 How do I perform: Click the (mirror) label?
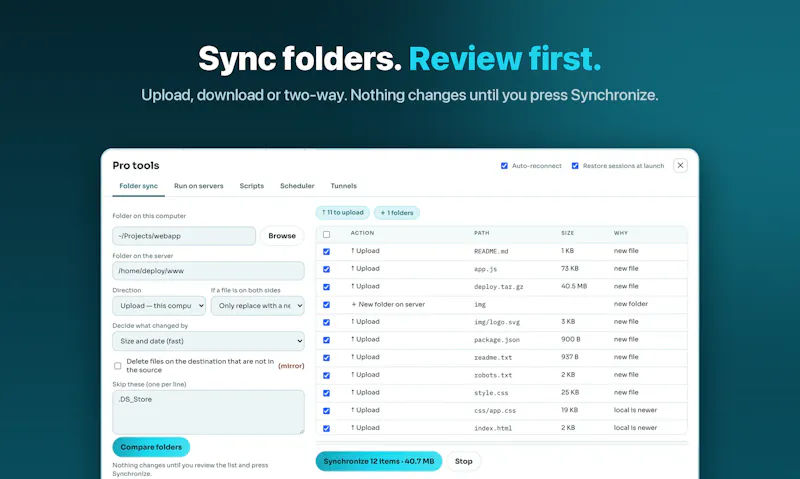click(291, 366)
